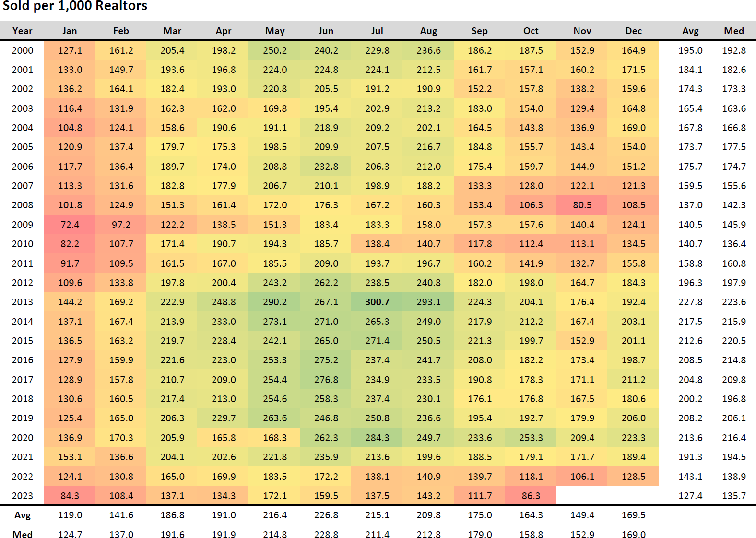Screen dimensions: 756x538
Task: Select the Sep column header
Action: [x=479, y=31]
